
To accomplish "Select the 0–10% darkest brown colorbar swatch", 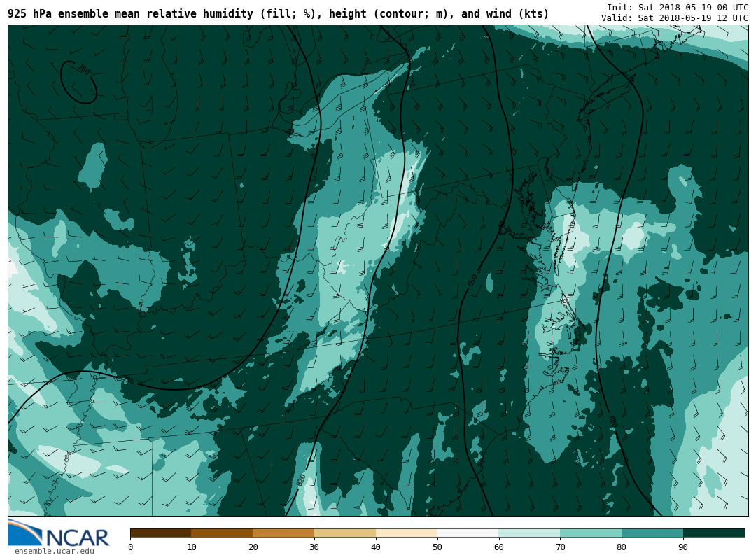I will (x=160, y=533).
